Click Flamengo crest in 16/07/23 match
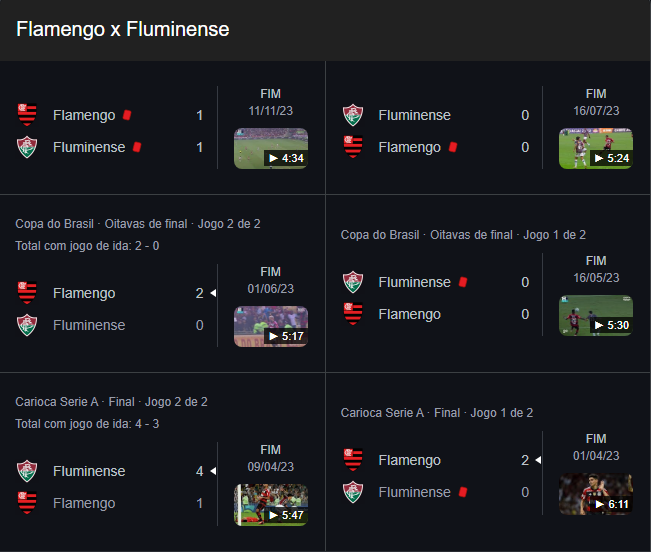 [x=353, y=147]
